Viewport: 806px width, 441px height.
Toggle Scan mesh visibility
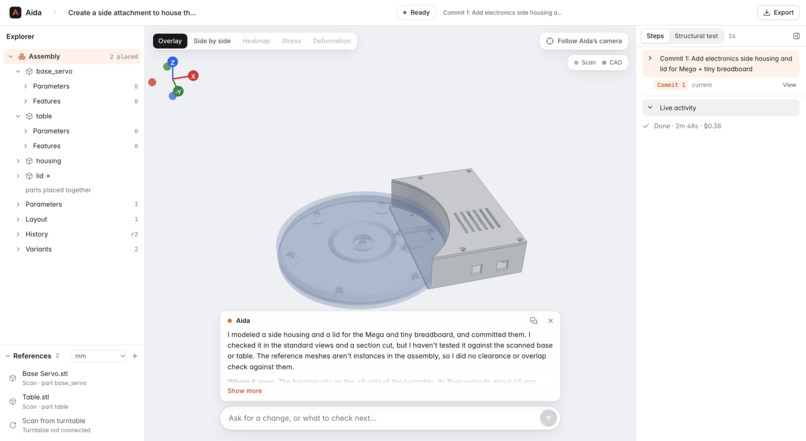click(x=584, y=63)
